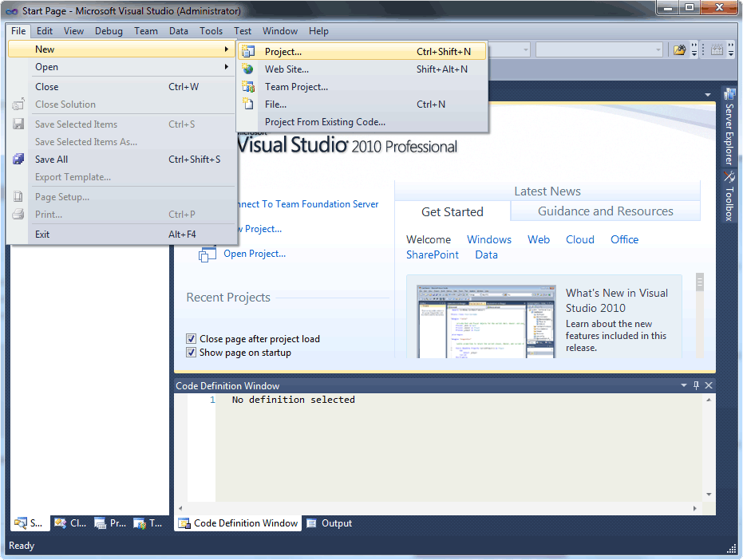Click the Code Definition scroll up arrow
The image size is (743, 560).
[709, 400]
